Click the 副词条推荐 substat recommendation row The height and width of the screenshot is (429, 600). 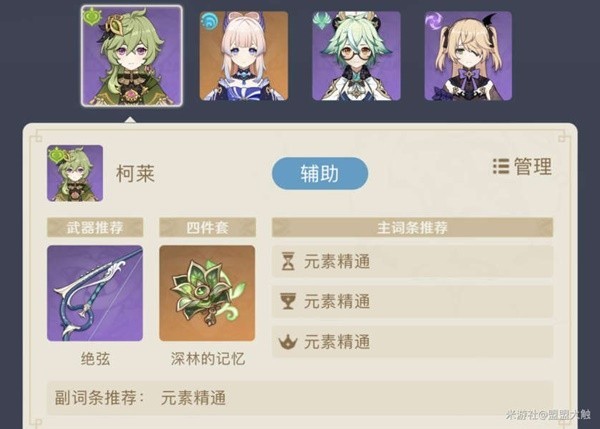(x=300, y=398)
